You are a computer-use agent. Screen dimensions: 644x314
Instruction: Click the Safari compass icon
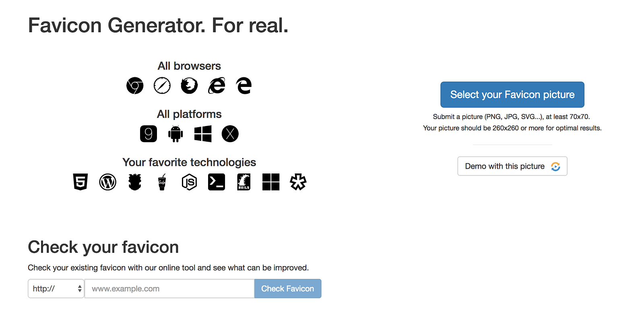162,86
